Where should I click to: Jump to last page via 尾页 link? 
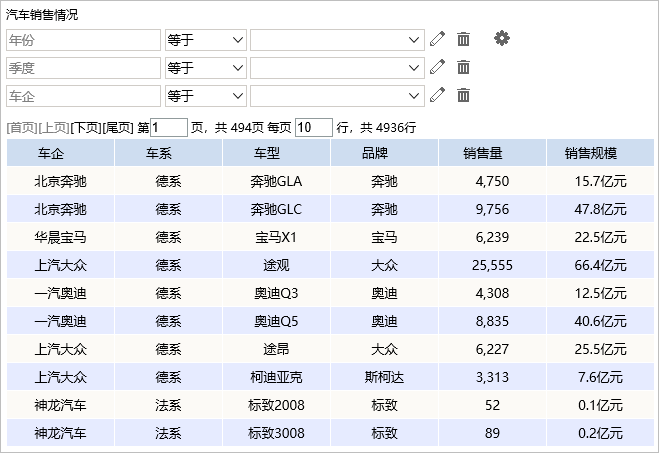pyautogui.click(x=118, y=127)
